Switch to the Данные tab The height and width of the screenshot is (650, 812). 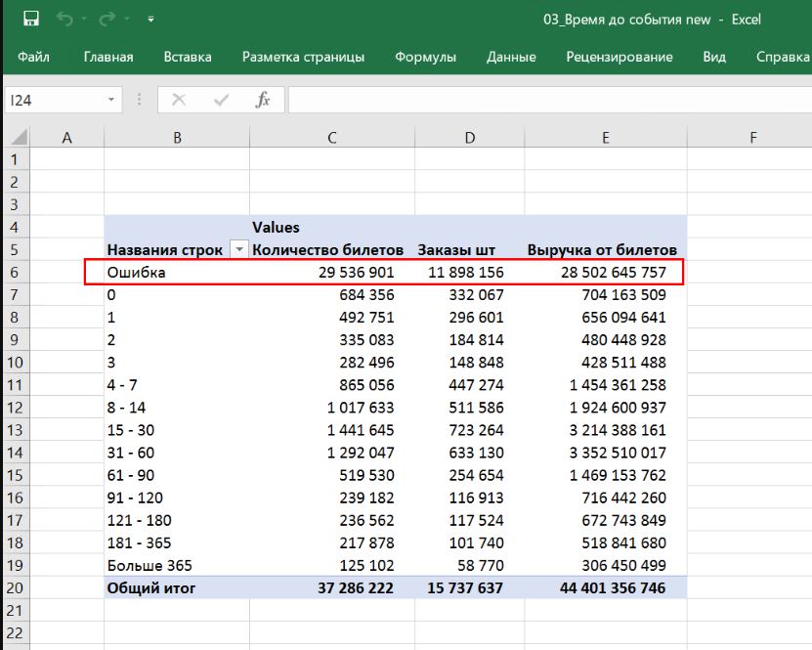pos(510,57)
